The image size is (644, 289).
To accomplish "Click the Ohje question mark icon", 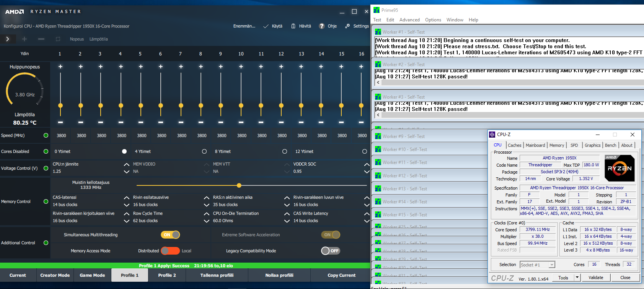I will point(321,26).
